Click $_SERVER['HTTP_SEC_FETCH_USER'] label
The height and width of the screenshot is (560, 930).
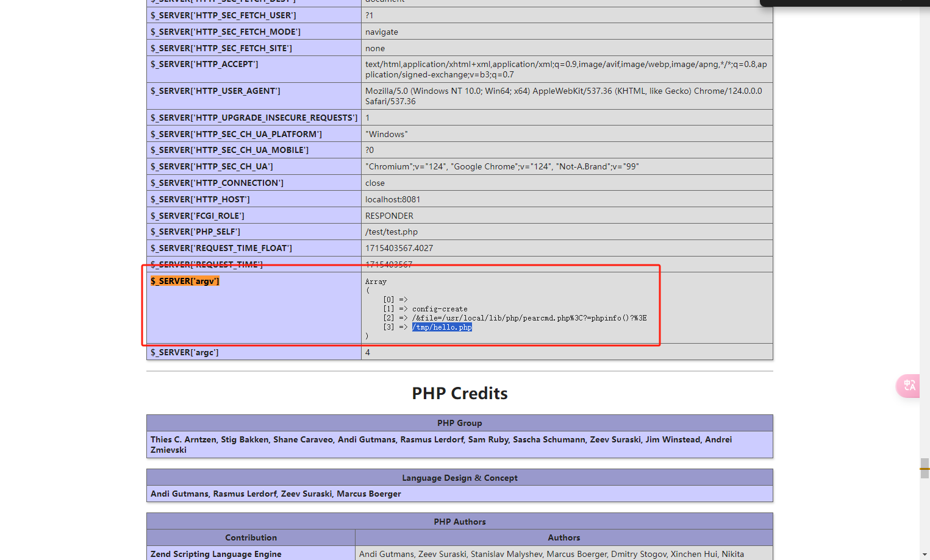223,15
